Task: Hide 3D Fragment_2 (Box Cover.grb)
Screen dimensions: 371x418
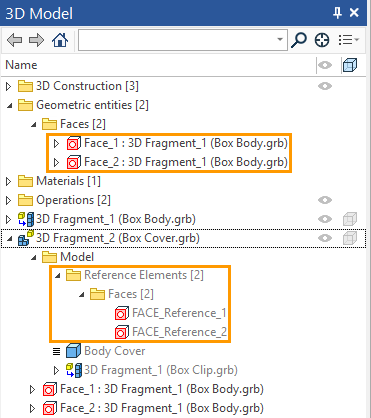Action: [325, 238]
